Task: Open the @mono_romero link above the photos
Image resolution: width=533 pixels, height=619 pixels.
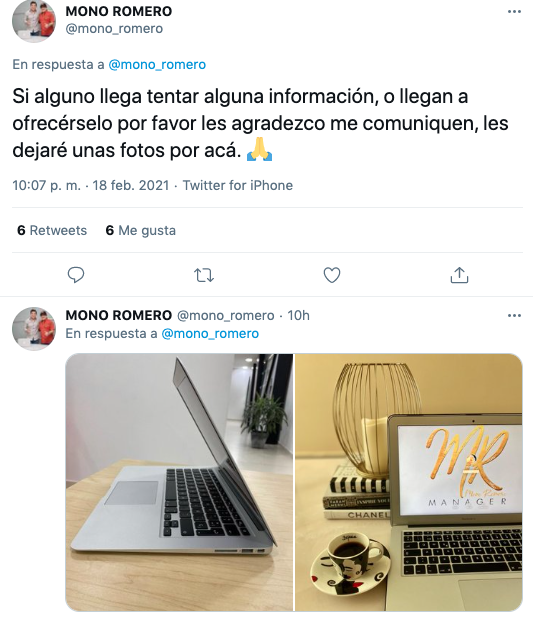Action: 210,334
